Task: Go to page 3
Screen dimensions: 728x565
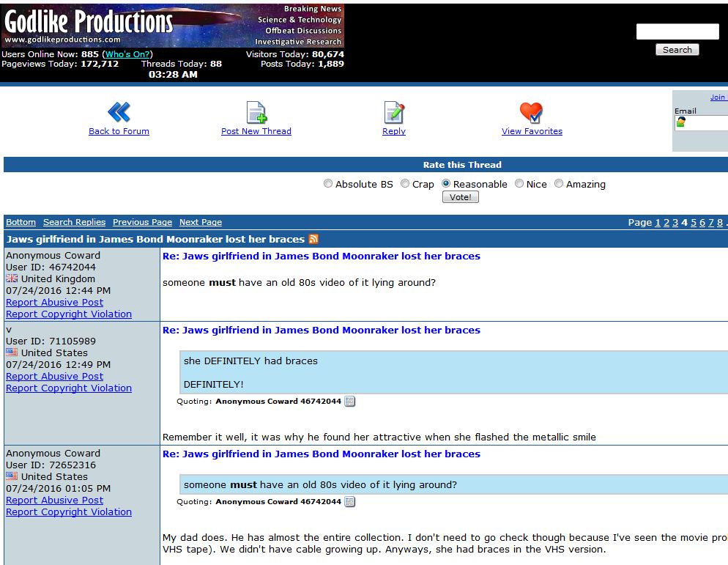Action: [x=675, y=223]
